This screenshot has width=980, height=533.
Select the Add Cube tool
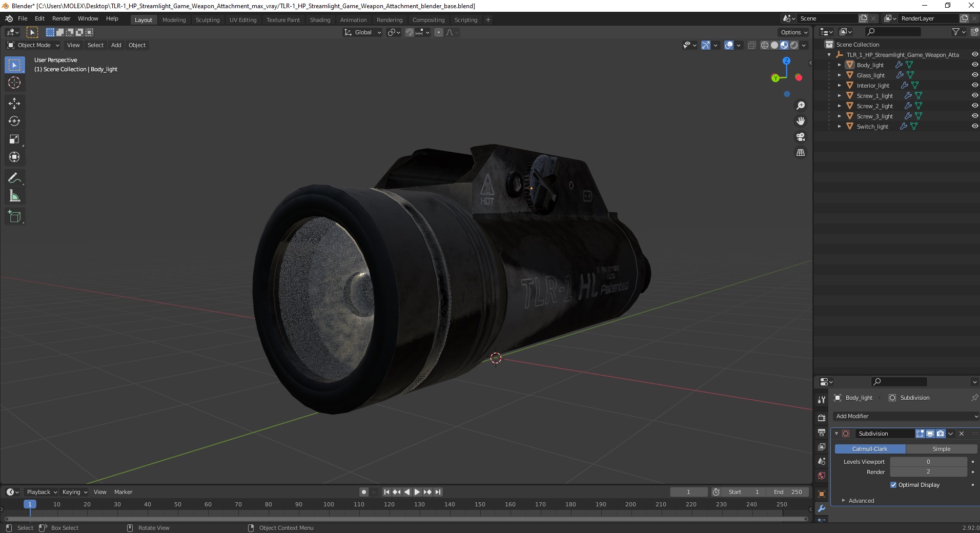tap(14, 216)
